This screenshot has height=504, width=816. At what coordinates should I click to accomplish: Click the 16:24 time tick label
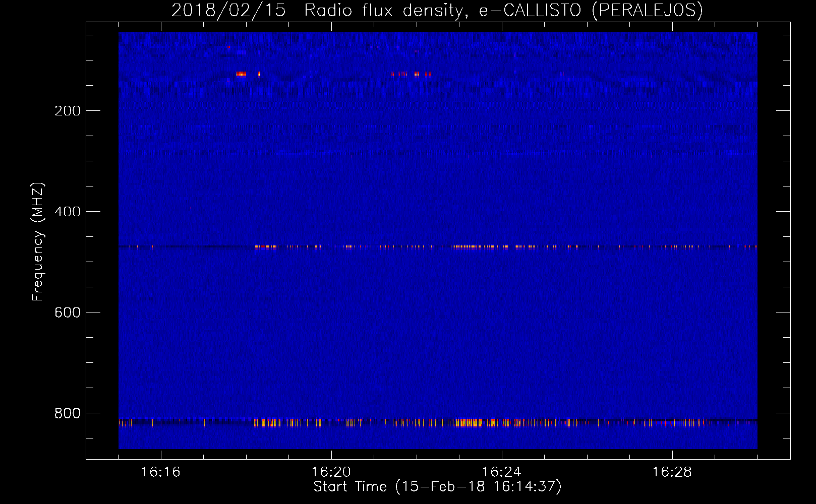coord(502,472)
